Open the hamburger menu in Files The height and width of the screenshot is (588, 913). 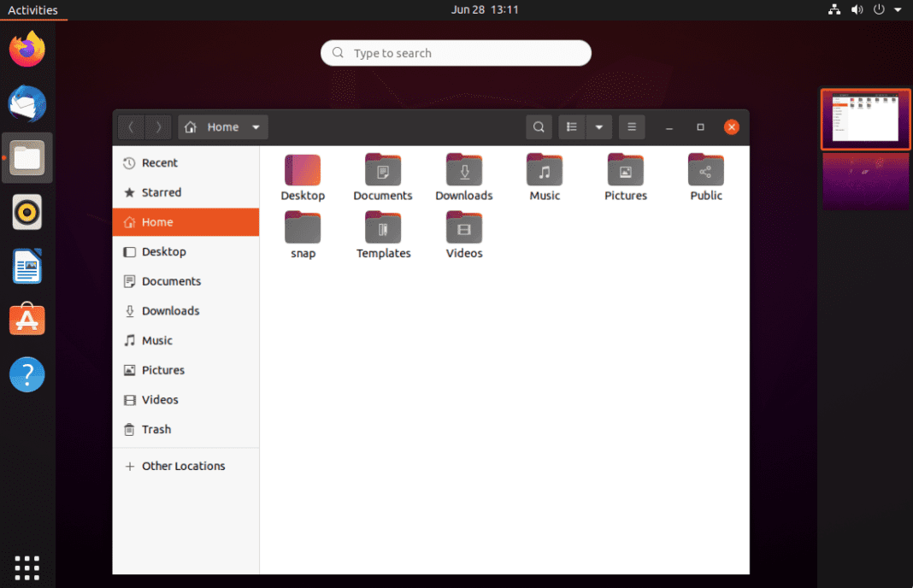(x=632, y=126)
